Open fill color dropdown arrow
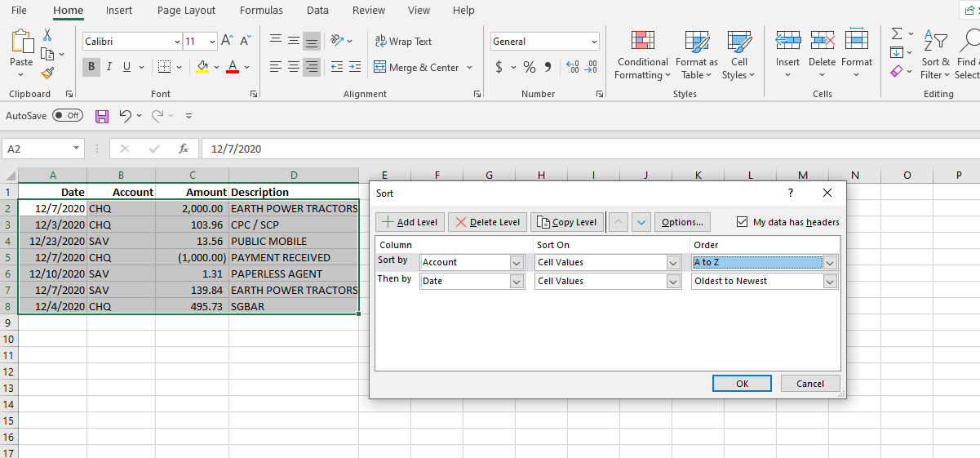The width and height of the screenshot is (980, 458). pyautogui.click(x=217, y=67)
